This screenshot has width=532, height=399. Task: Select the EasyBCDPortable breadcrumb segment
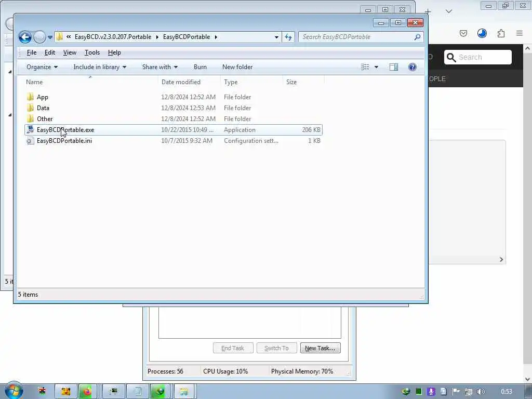click(187, 37)
